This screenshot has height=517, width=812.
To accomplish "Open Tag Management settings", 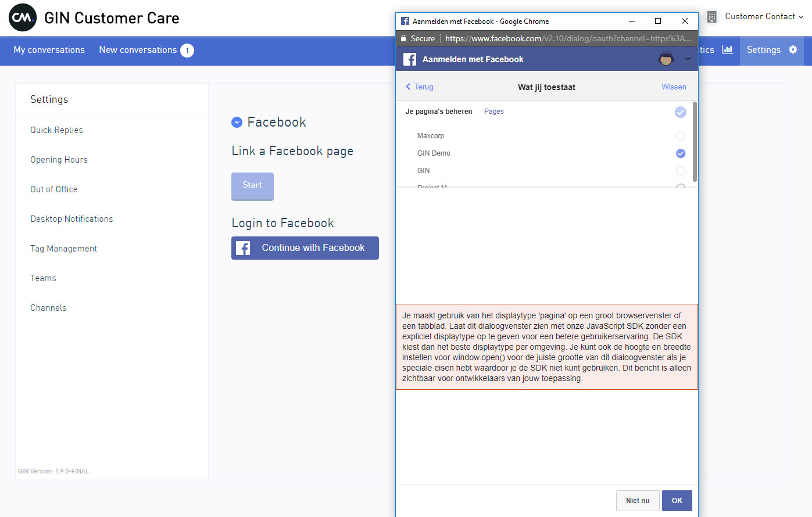I will [x=63, y=249].
